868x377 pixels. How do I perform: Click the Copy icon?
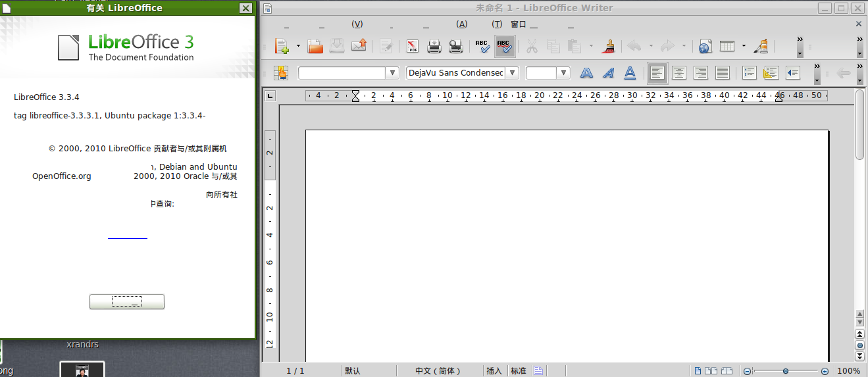click(553, 46)
